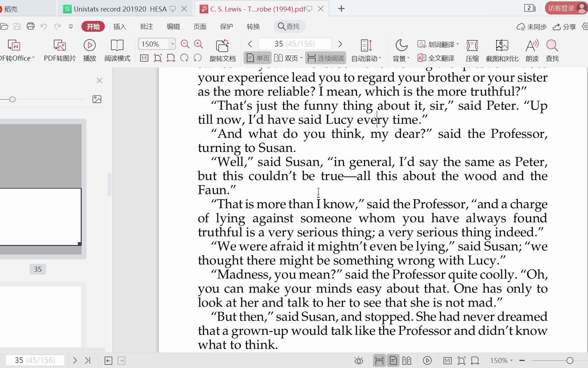This screenshot has height=368, width=588.
Task: Click the print icon in quick toolbar
Action: pos(31,26)
